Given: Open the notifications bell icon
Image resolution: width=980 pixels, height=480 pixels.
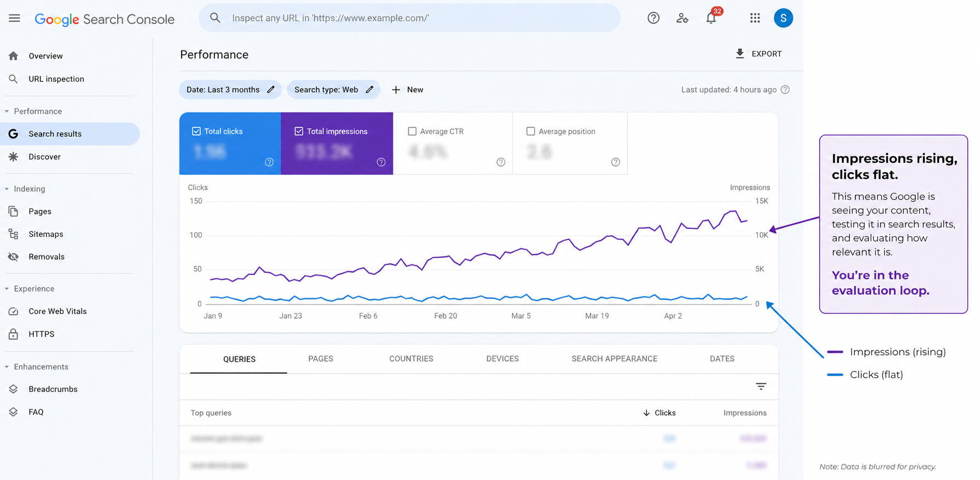Looking at the screenshot, I should coord(711,18).
